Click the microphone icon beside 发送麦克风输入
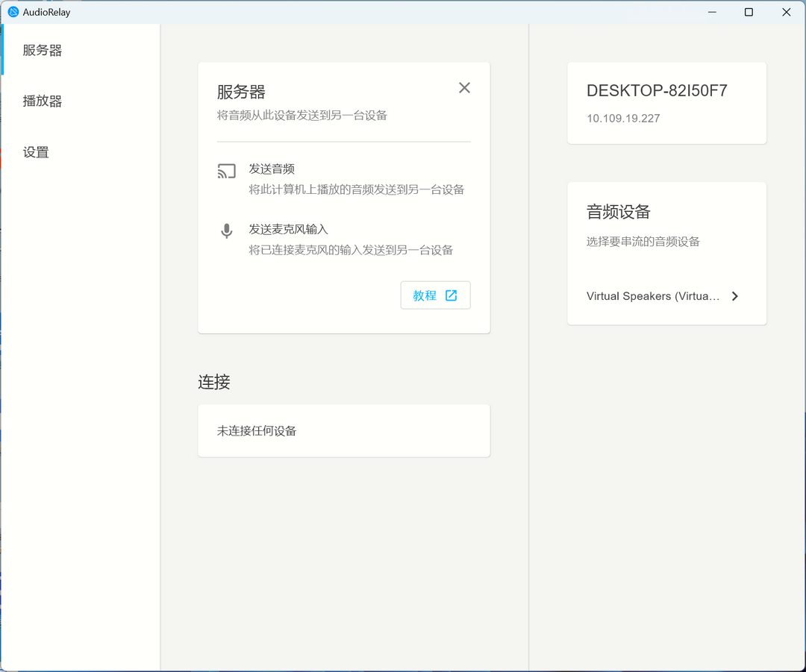The width and height of the screenshot is (806, 672). click(x=226, y=230)
